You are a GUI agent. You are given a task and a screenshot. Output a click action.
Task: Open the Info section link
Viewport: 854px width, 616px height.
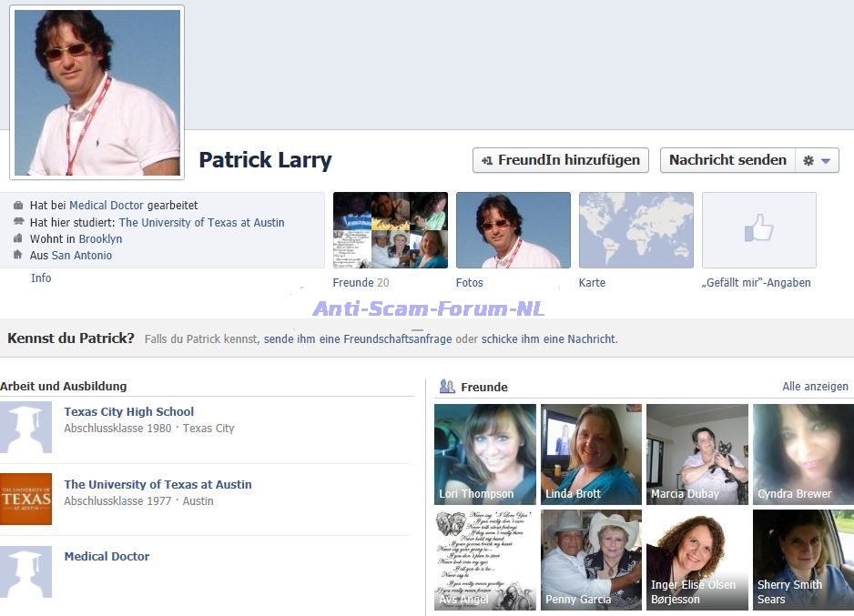41,278
